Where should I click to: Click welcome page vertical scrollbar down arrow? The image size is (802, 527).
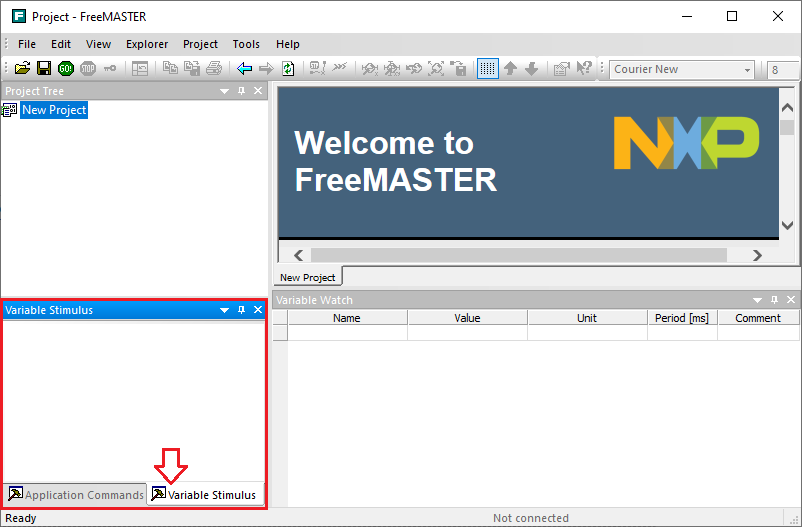[787, 225]
